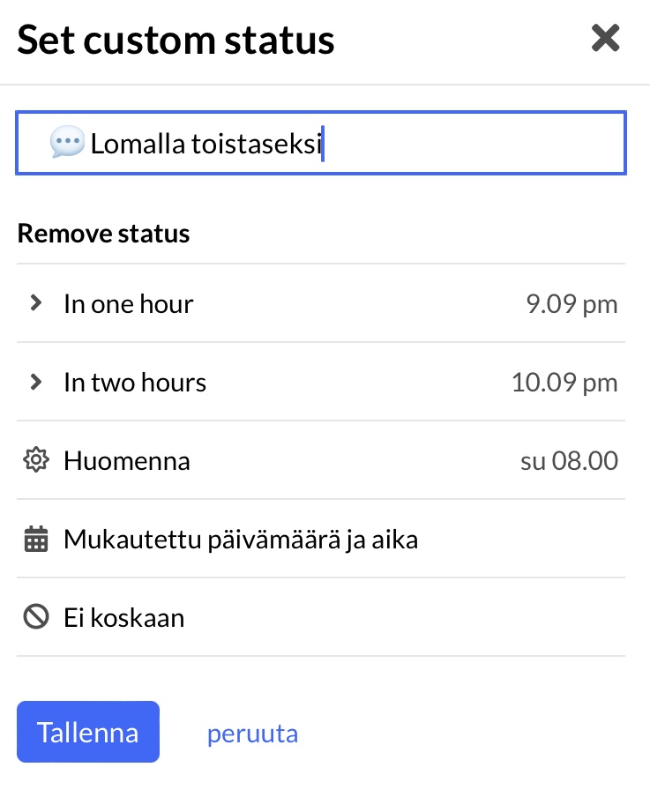Select the In one hour option

point(129,304)
